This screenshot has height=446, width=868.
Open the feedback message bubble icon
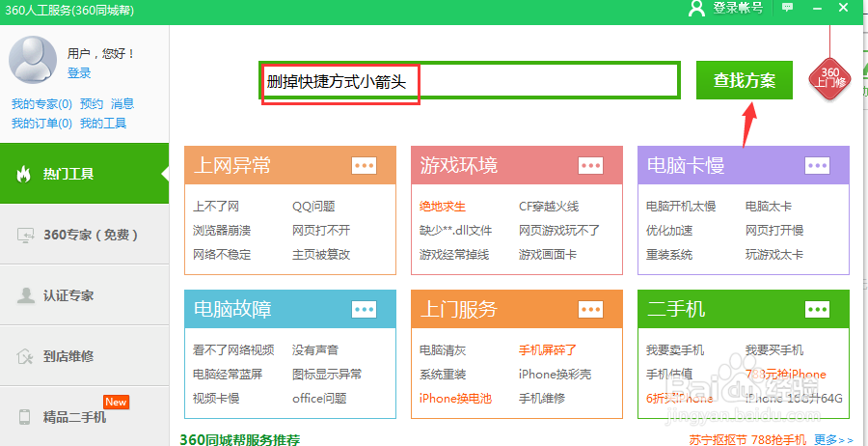(787, 7)
